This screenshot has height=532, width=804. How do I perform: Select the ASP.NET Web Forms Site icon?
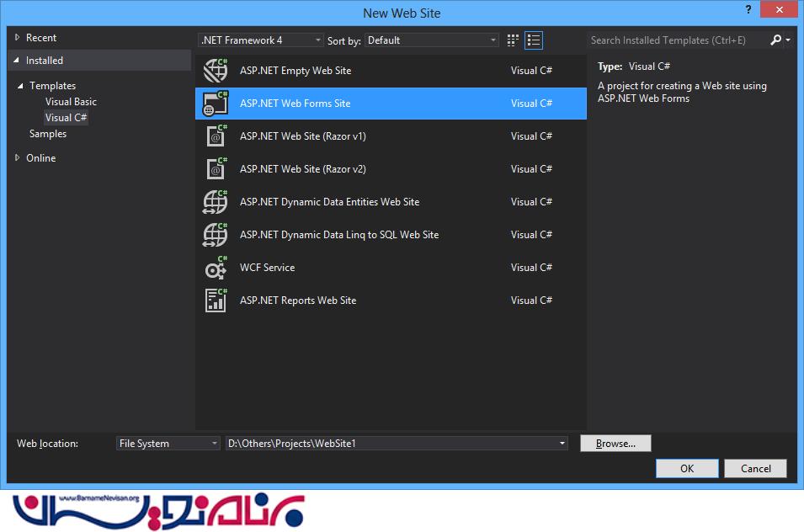[x=216, y=104]
